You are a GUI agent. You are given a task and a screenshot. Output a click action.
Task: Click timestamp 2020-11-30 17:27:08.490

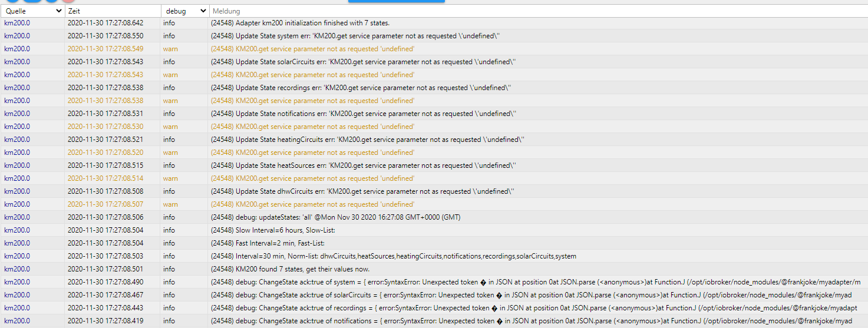105,282
